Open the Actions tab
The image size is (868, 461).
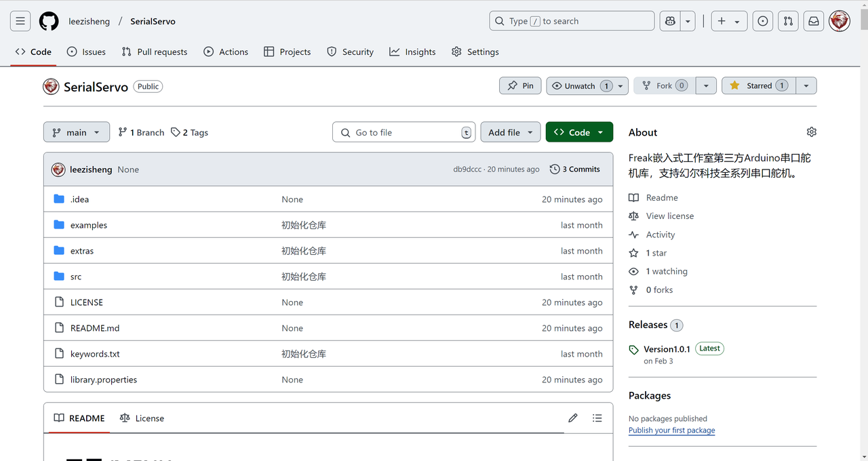click(x=226, y=52)
